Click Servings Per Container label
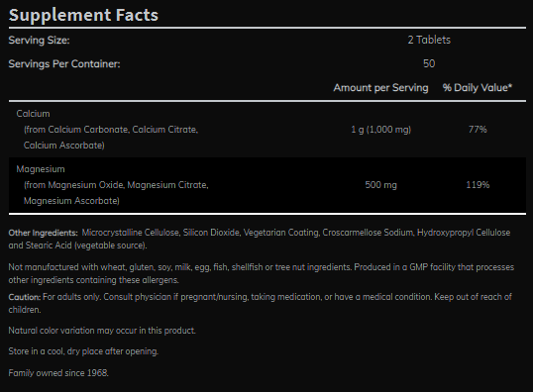 64,64
